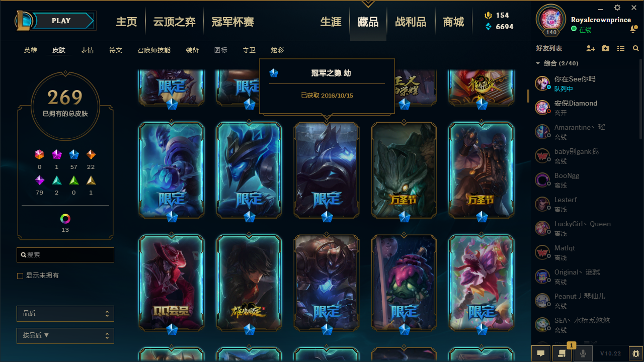Image resolution: width=644 pixels, height=362 pixels.
Task: Open the chat bubble icon
Action: (x=541, y=353)
